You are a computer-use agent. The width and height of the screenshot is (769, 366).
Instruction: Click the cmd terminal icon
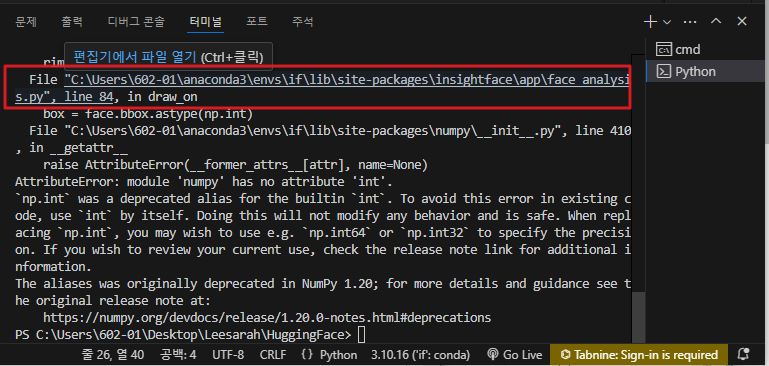pyautogui.click(x=664, y=50)
